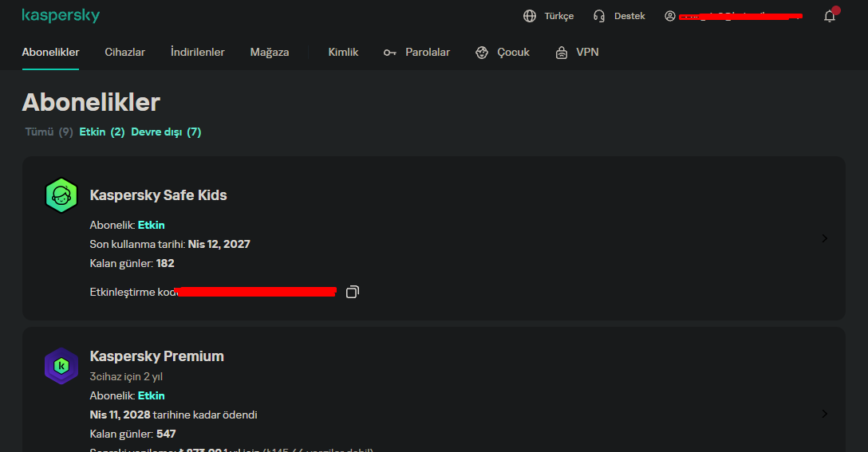Click the Kaspersky Premium product icon
The width and height of the screenshot is (868, 452).
click(61, 366)
